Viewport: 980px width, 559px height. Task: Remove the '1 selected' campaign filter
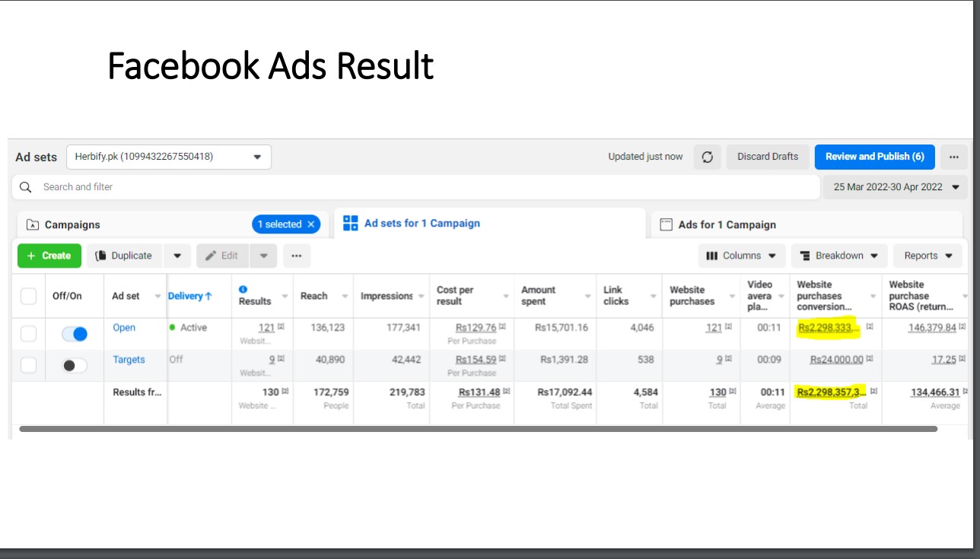(310, 224)
